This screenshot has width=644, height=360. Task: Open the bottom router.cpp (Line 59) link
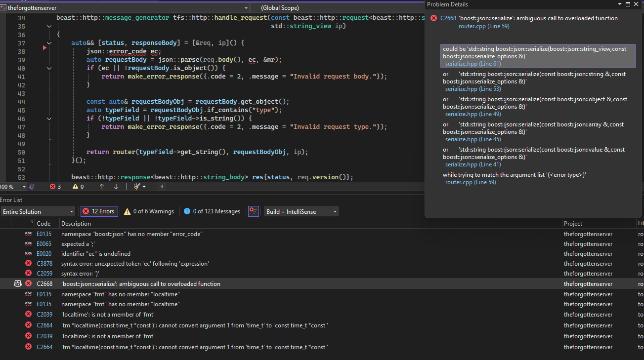coord(471,182)
